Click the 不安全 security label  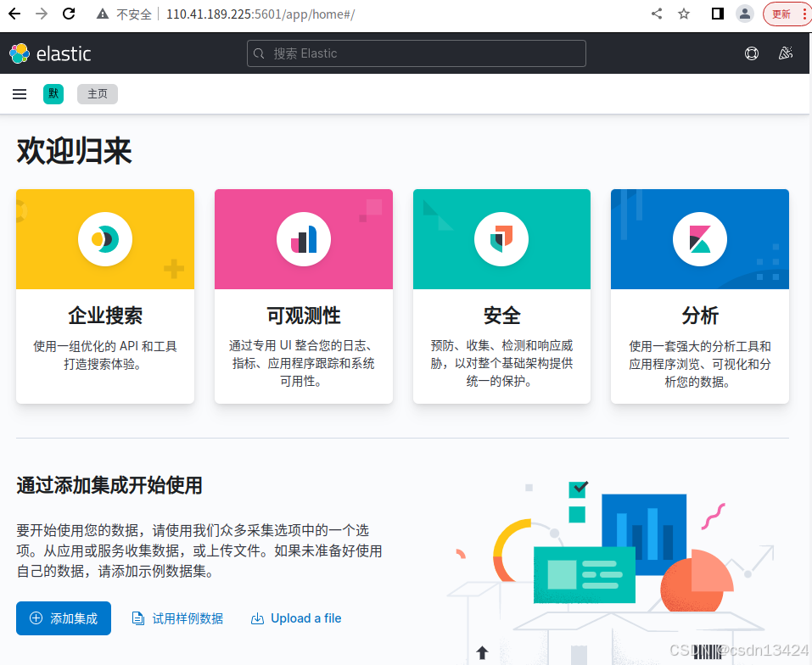click(x=134, y=14)
